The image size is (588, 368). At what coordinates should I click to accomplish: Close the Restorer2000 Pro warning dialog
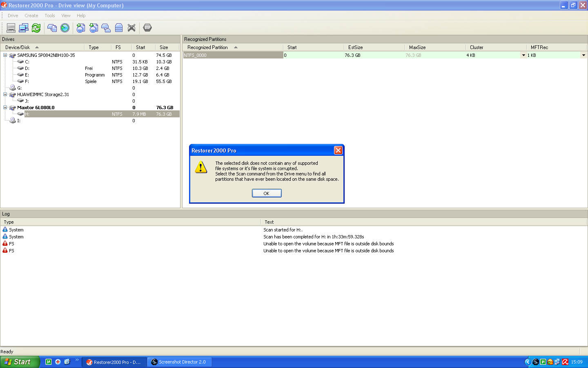point(338,150)
